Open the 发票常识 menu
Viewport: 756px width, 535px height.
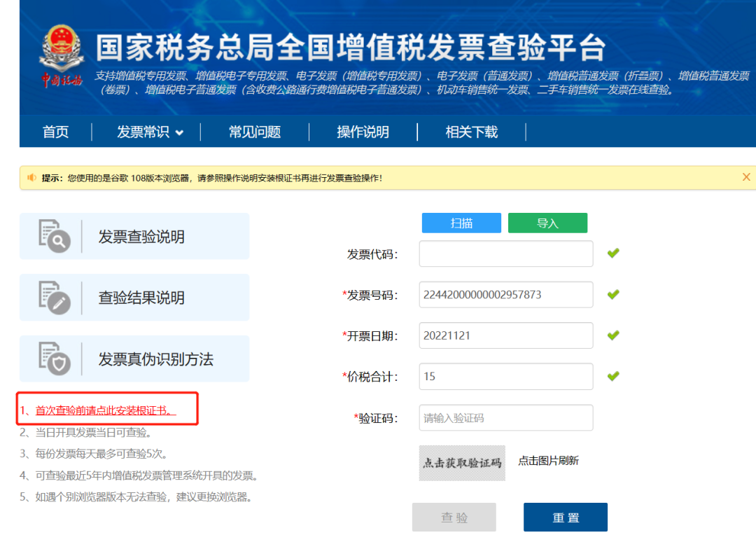143,132
